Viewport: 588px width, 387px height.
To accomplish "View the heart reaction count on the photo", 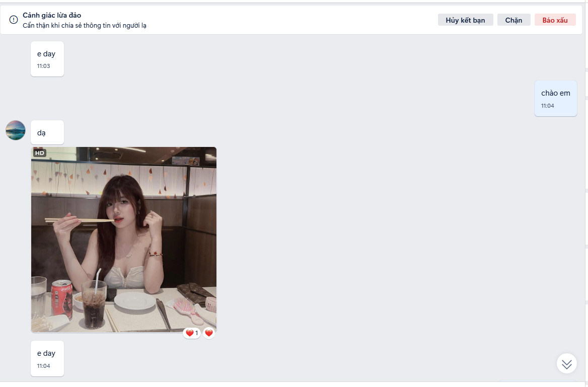I will (x=192, y=333).
